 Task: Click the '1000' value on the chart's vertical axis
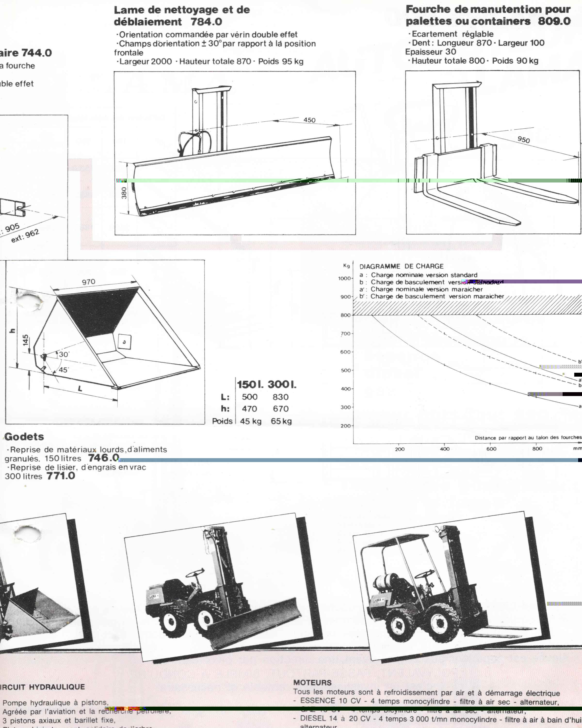(x=345, y=278)
